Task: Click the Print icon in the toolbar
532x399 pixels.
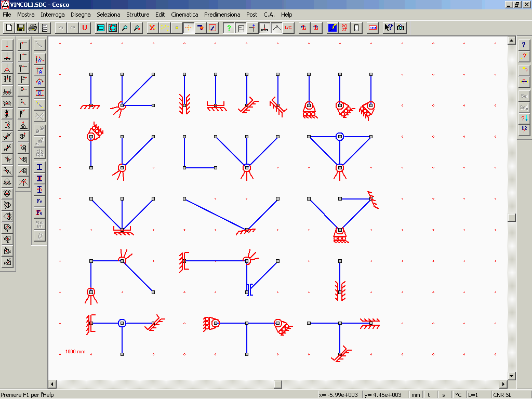Action: pyautogui.click(x=33, y=28)
